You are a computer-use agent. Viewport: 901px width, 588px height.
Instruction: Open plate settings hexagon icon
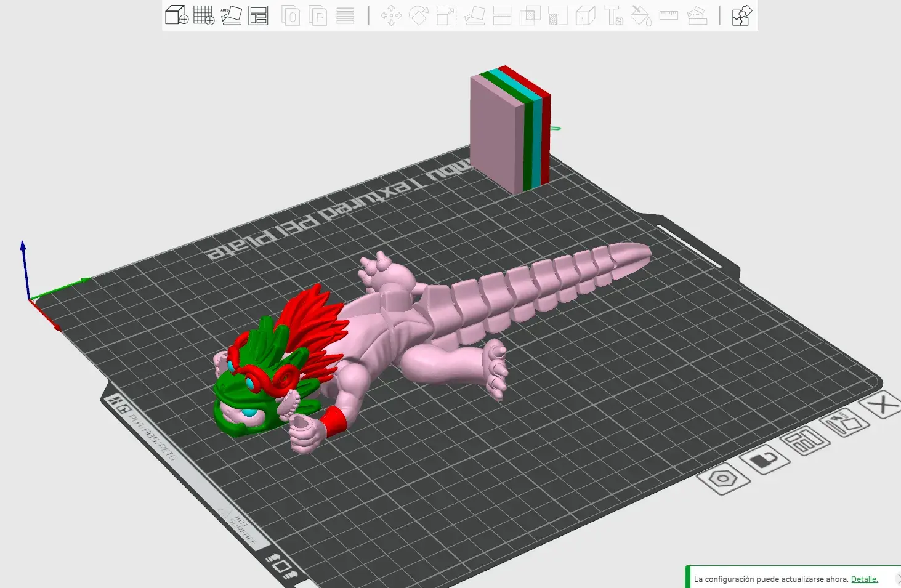(x=724, y=478)
